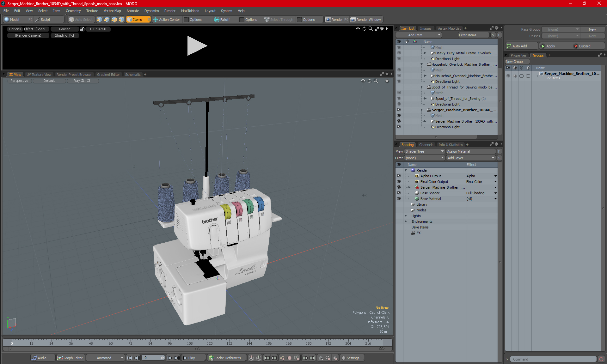Screen dimensions: 607x364
Task: Click the Play animation button
Action: coord(194,358)
